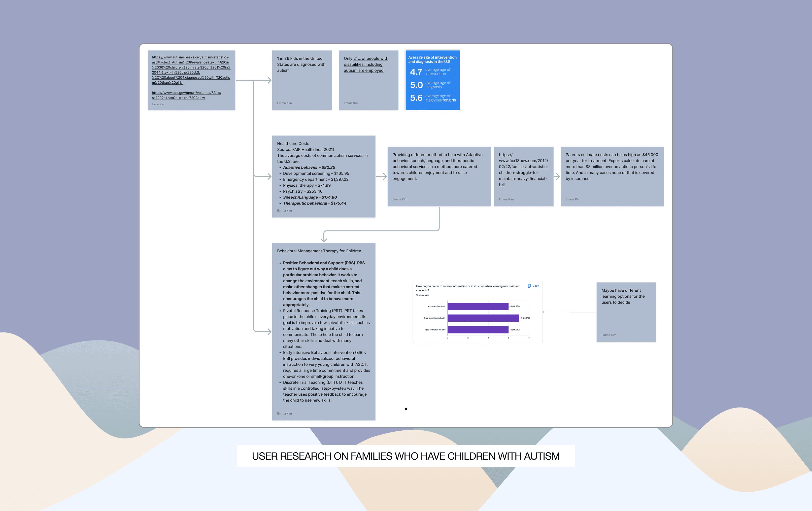Click the black dot above caption line
This screenshot has height=511, width=812.
(x=406, y=409)
